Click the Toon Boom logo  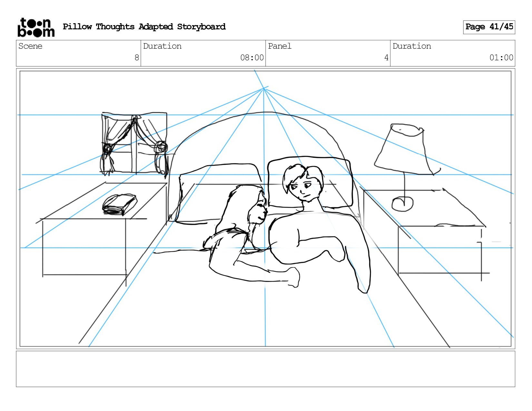36,27
